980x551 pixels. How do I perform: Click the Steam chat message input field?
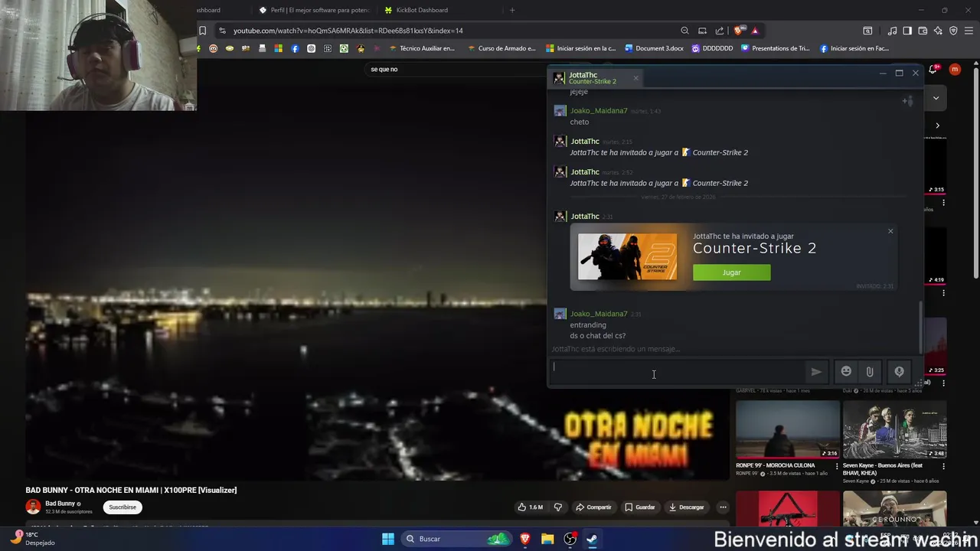click(x=678, y=372)
